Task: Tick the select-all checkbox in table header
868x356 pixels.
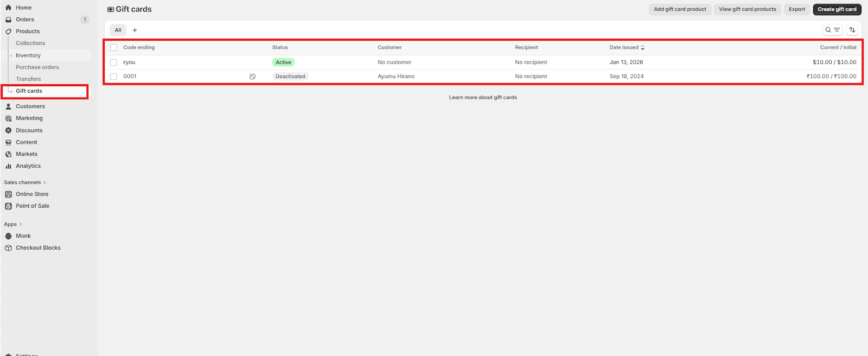Action: tap(113, 48)
